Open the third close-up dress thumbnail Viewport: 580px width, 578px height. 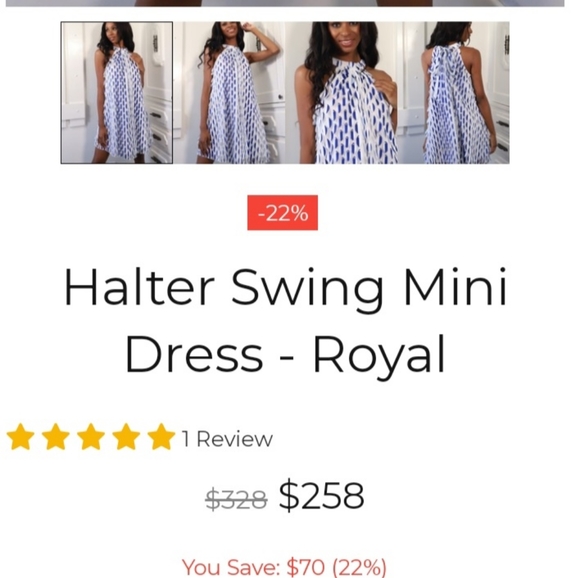coord(341,92)
